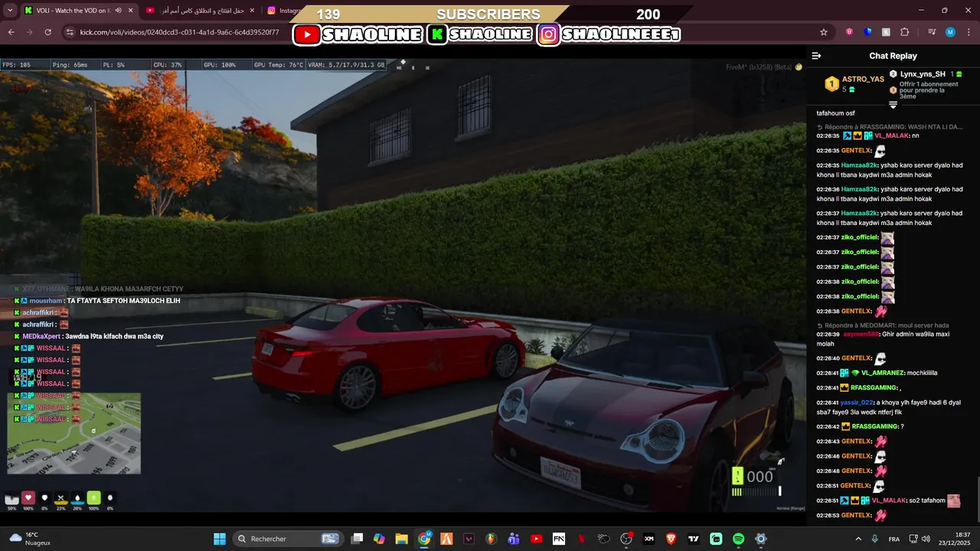Click 'mochkiiiila' message from VL_AMRANEZ
The image size is (980, 551).
click(922, 373)
